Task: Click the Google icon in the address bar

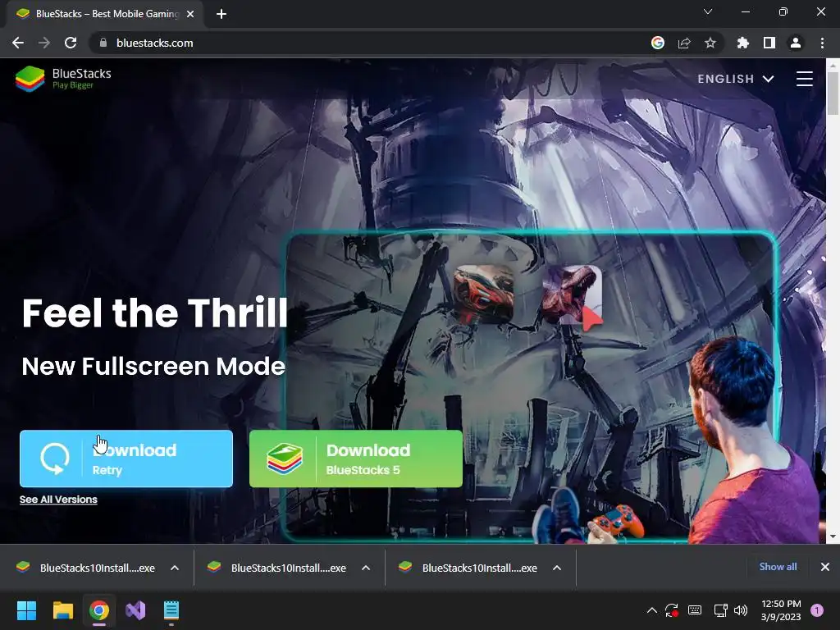Action: (x=658, y=43)
